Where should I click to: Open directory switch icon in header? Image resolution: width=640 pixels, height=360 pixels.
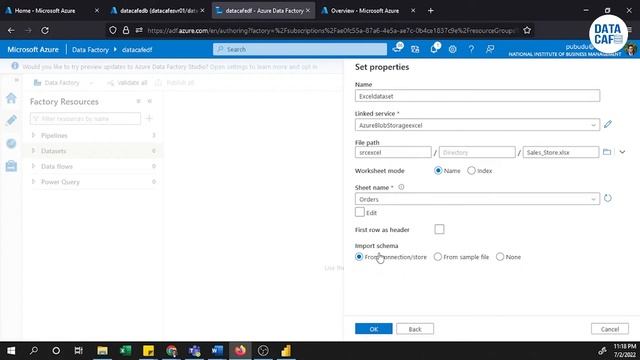[415, 49]
